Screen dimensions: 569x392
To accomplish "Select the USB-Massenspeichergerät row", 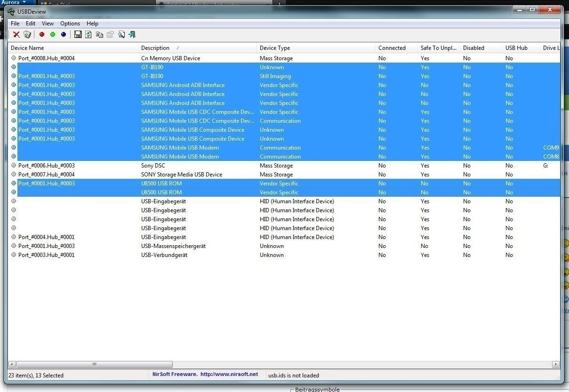I will tap(284, 246).
